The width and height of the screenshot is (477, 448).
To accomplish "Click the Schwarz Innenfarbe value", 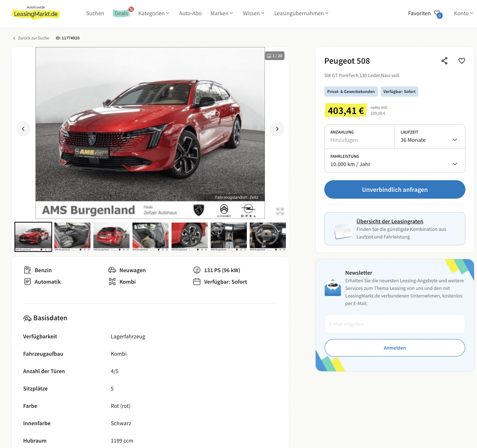I will click(x=121, y=423).
